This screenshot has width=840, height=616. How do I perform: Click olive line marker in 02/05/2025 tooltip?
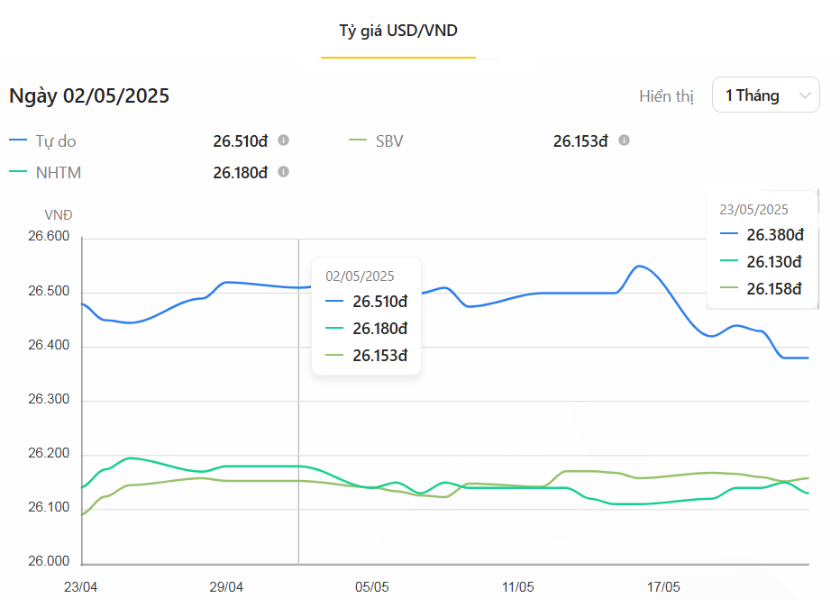[x=334, y=356]
